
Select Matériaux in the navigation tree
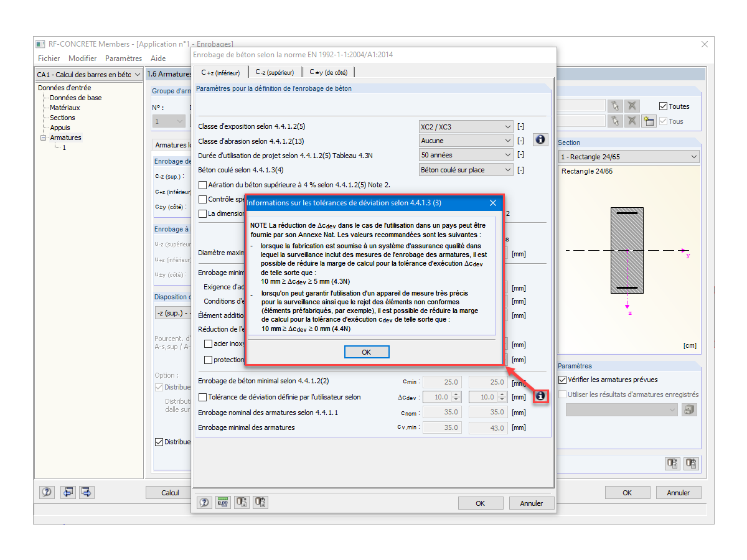[65, 108]
